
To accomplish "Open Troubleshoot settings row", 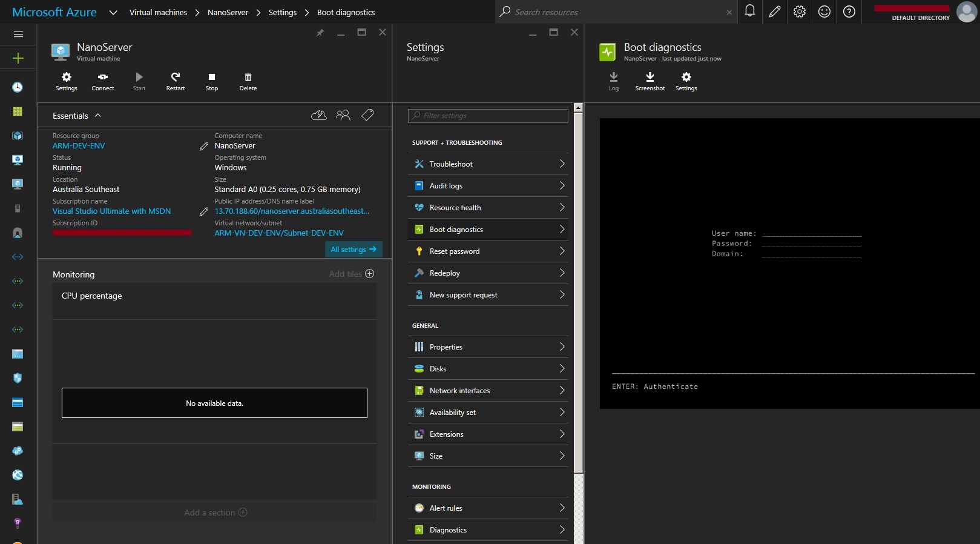I will tap(488, 164).
